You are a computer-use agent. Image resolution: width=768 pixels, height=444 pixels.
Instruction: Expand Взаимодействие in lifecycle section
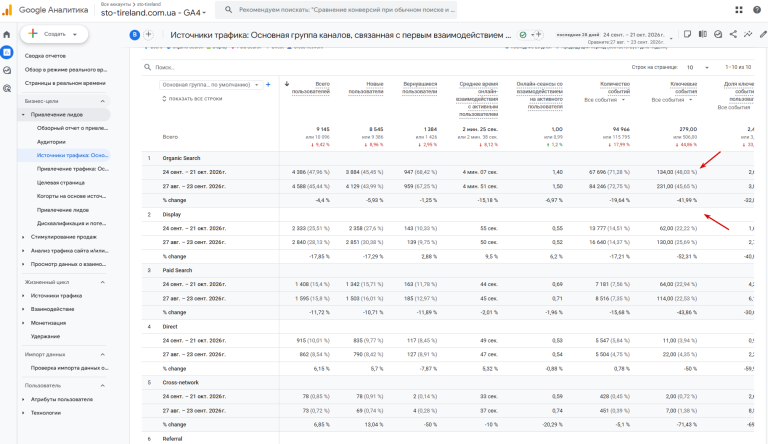coord(23,309)
